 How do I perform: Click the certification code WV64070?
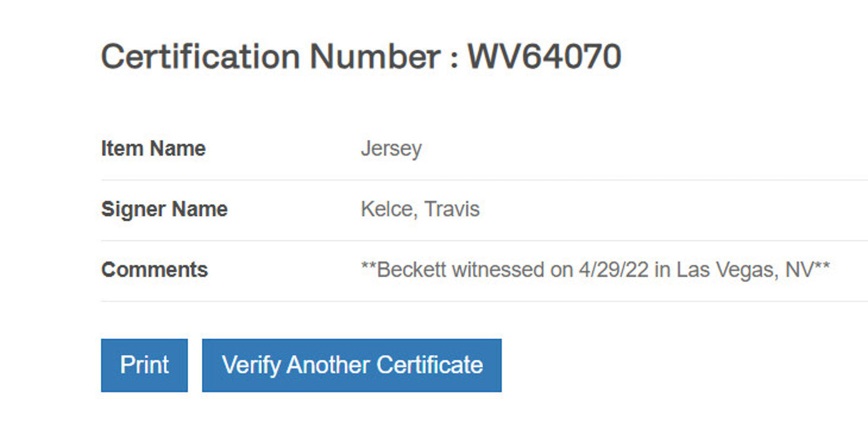pos(544,56)
